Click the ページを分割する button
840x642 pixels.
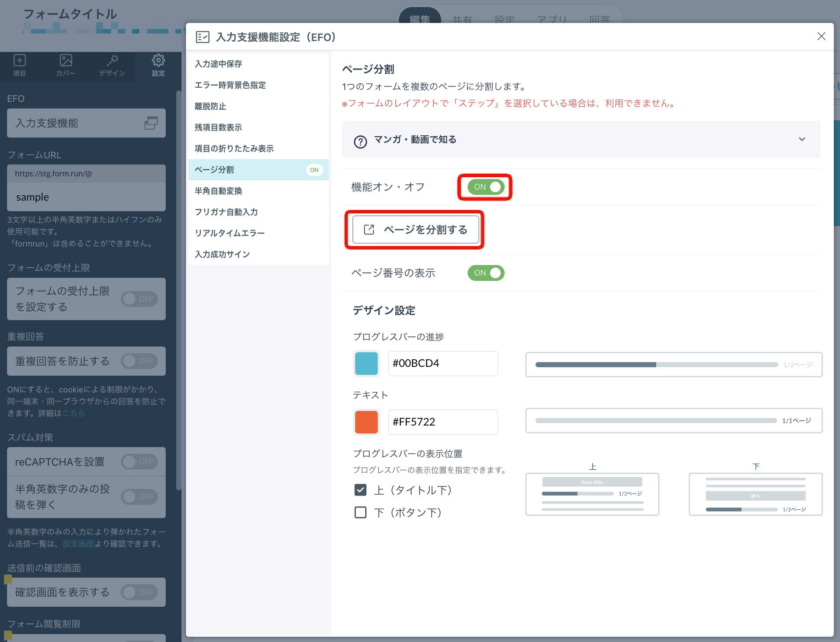tap(416, 230)
